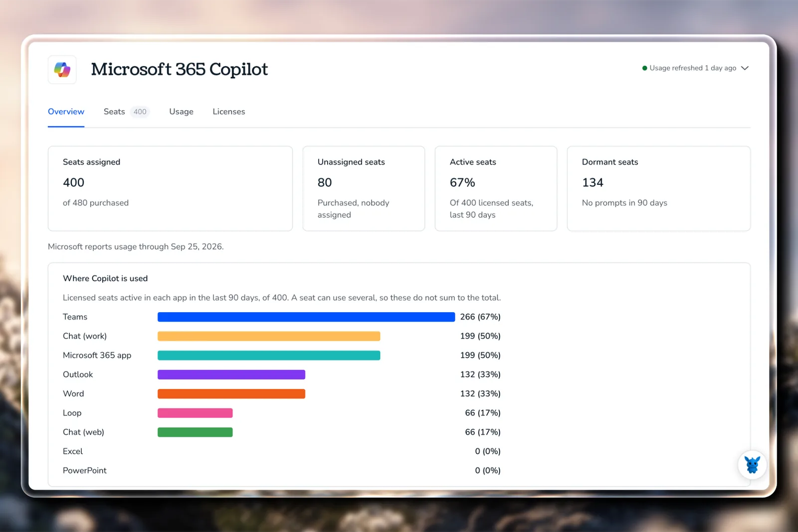
Task: Click 'Microsoft reports usage through Sep 25, 2026'
Action: (x=136, y=247)
